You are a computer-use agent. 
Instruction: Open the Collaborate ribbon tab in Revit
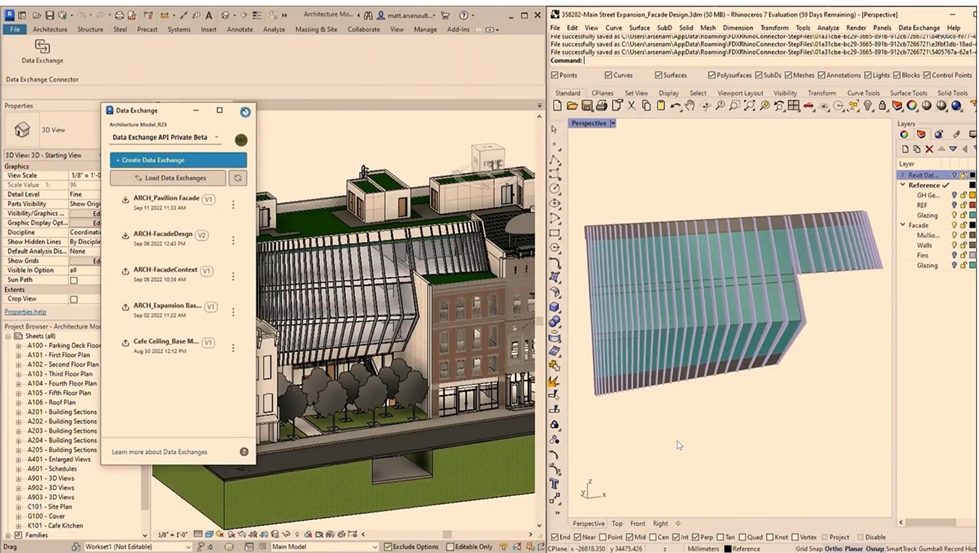pyautogui.click(x=363, y=29)
